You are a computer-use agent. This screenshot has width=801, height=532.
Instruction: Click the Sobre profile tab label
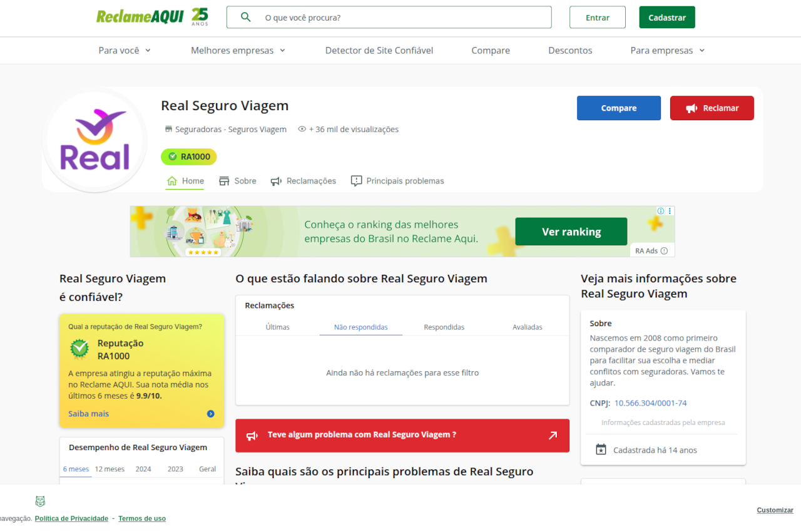[x=245, y=181]
